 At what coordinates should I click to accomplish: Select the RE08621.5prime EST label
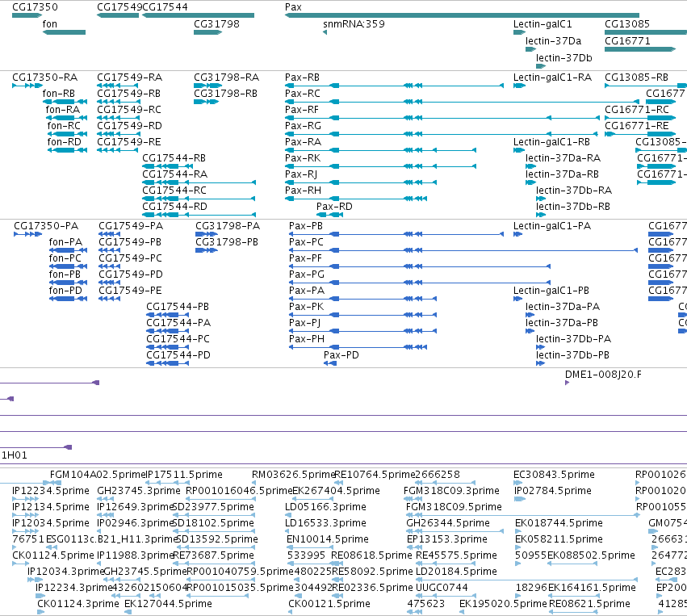tap(589, 604)
